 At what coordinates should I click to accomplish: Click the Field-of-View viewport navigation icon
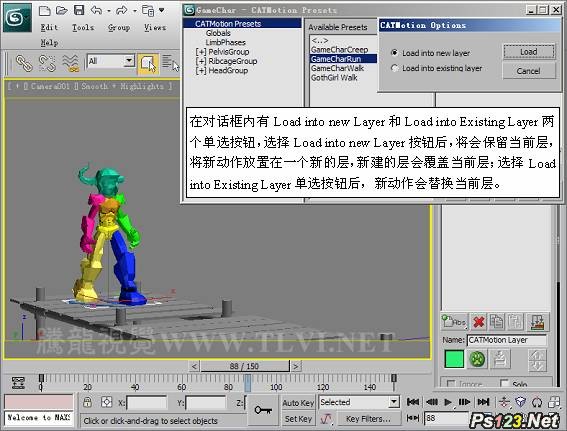tap(520, 402)
